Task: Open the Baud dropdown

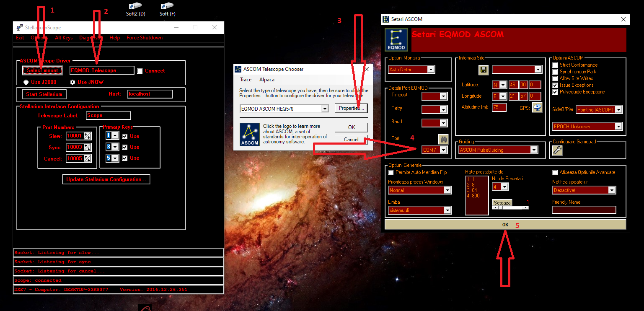Action: [x=444, y=123]
